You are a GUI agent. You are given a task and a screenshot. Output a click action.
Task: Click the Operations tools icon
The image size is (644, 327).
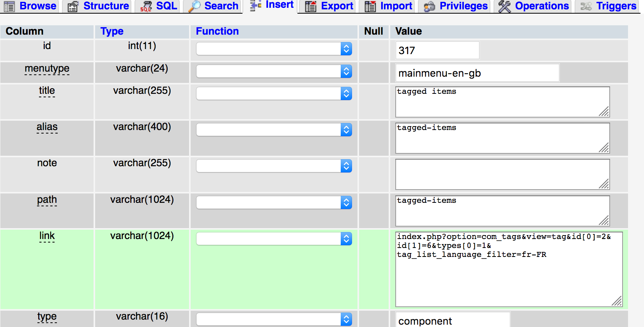pos(504,6)
